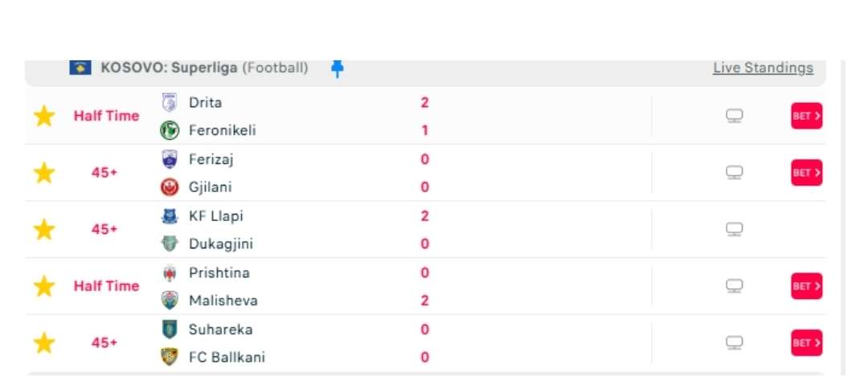Open TV icon for Ferizaj vs Gjilani
Image resolution: width=868 pixels, height=377 pixels.
point(734,173)
